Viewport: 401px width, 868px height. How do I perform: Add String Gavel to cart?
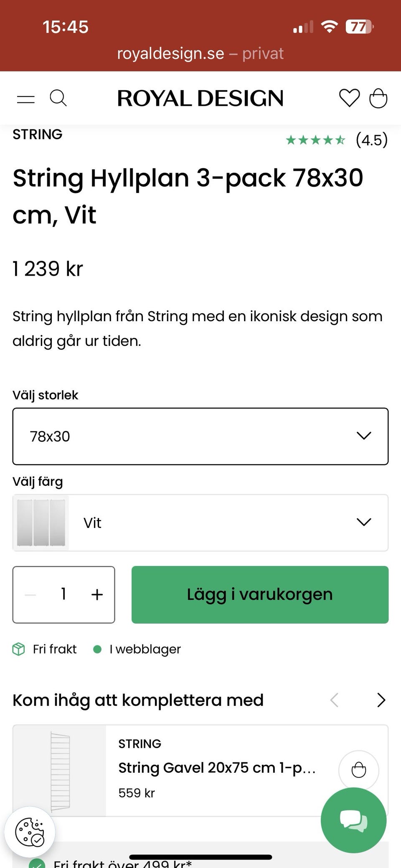pyautogui.click(x=358, y=770)
